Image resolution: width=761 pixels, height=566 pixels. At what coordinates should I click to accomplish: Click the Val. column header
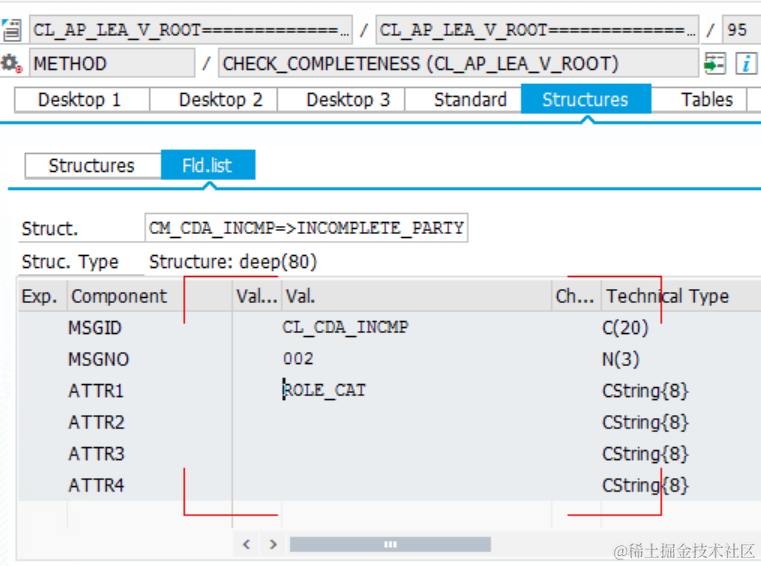[416, 296]
